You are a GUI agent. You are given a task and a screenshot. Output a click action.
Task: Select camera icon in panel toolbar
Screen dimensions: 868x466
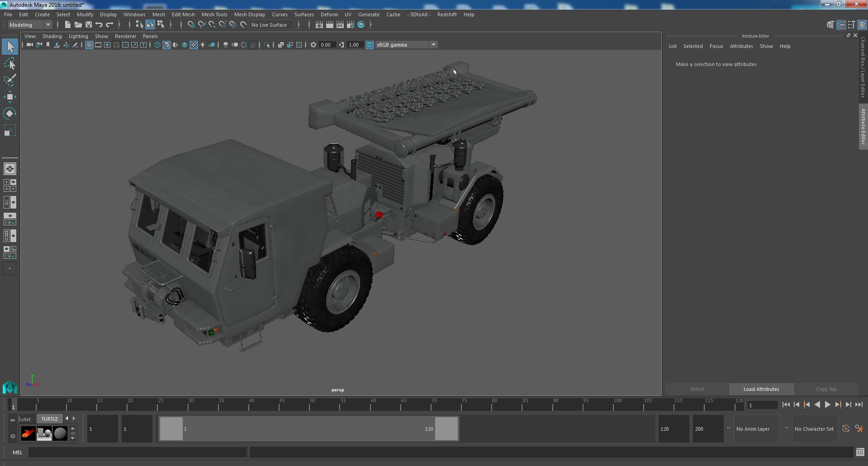30,45
